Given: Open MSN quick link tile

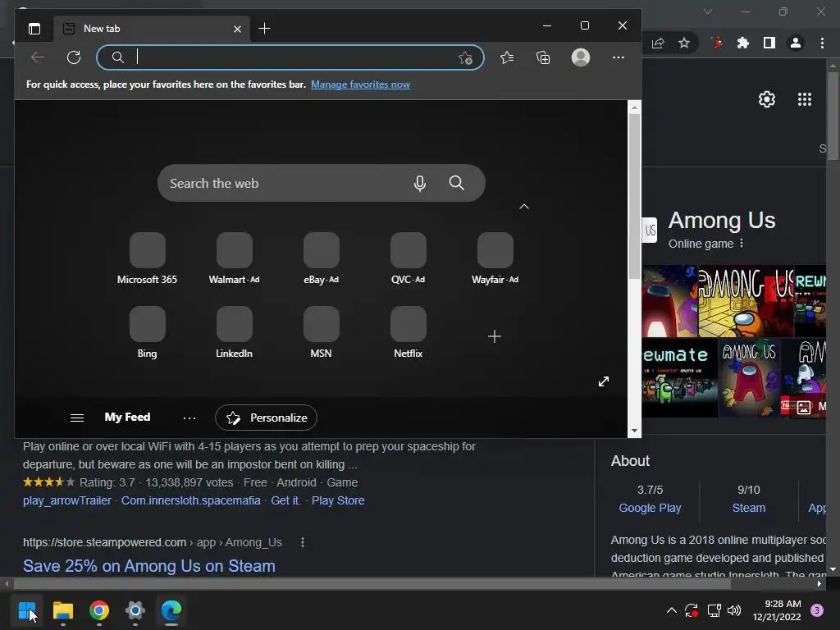Looking at the screenshot, I should tap(321, 332).
